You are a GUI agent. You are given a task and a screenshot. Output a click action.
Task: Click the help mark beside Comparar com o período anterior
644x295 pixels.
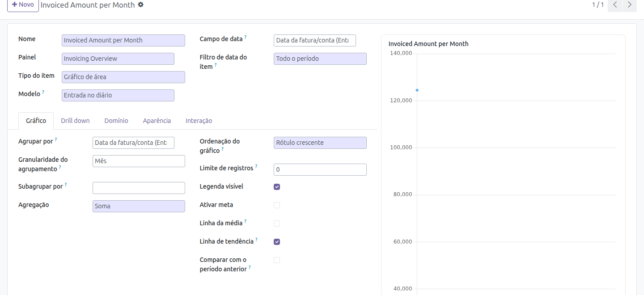(250, 267)
